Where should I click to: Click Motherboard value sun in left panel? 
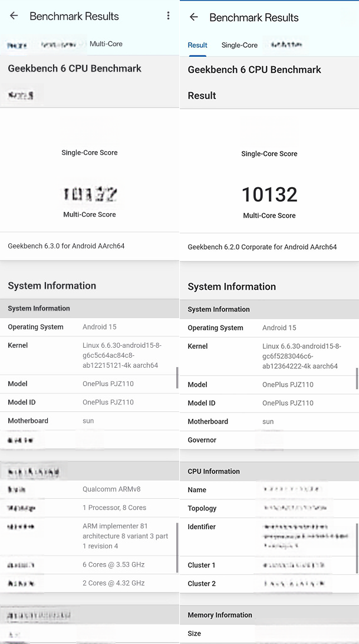coord(88,420)
